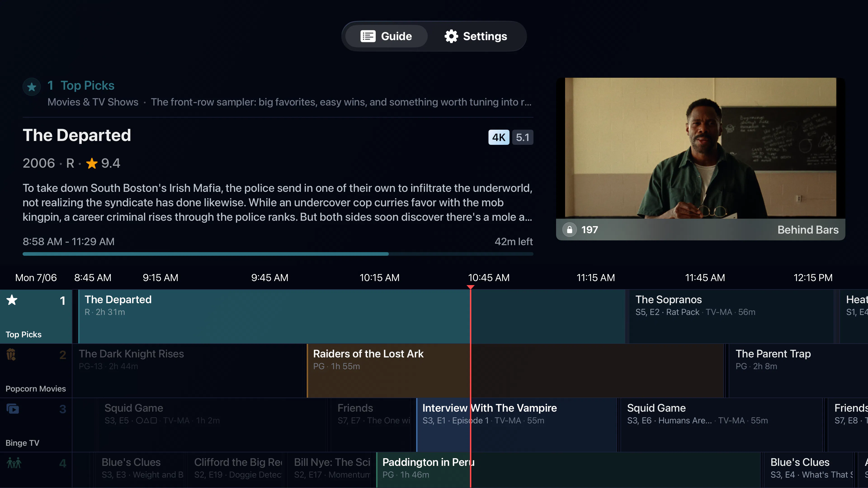Click the 8:58 AM - 11:29 AM time range
This screenshot has width=868, height=488.
point(69,242)
